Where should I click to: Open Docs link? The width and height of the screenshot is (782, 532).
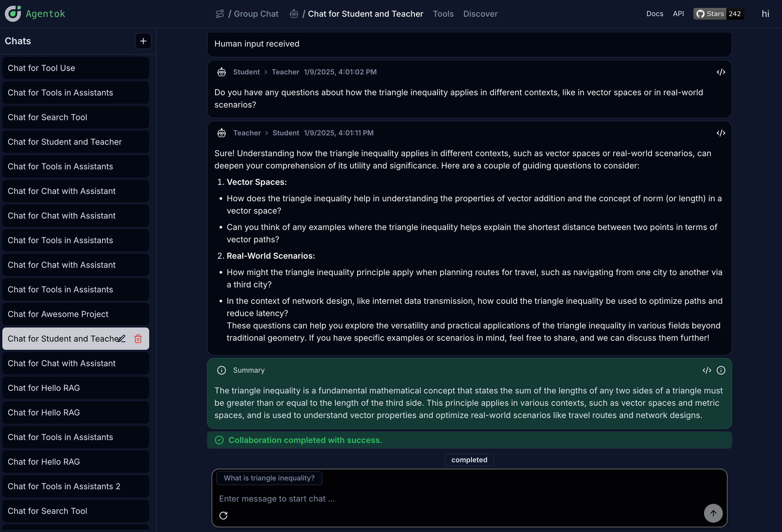654,14
